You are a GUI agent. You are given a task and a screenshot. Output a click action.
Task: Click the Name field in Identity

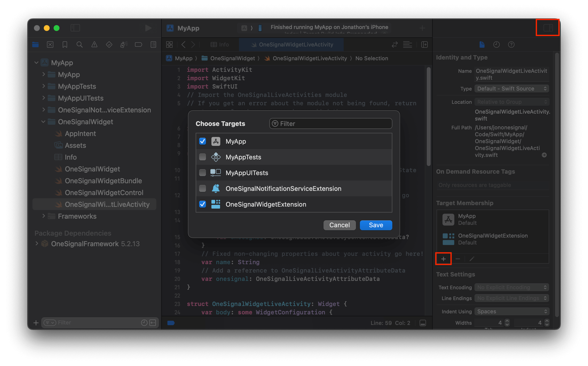[512, 74]
